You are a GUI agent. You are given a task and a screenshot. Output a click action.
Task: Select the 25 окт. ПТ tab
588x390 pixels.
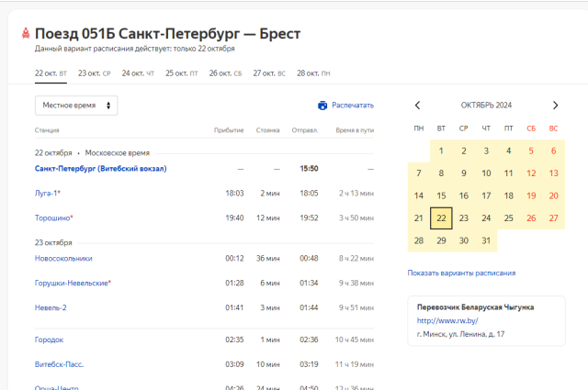pyautogui.click(x=181, y=72)
